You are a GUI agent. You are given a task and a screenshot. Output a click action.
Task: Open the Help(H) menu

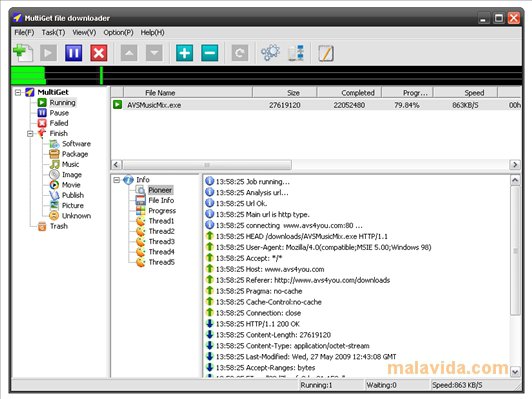[152, 33]
